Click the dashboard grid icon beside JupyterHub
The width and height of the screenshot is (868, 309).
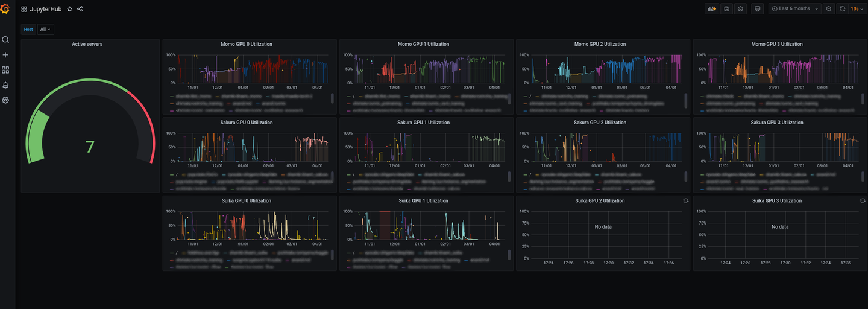coord(24,9)
